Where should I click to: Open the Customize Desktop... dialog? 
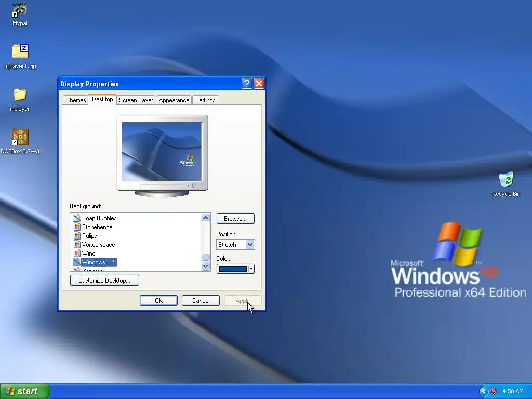click(x=104, y=280)
